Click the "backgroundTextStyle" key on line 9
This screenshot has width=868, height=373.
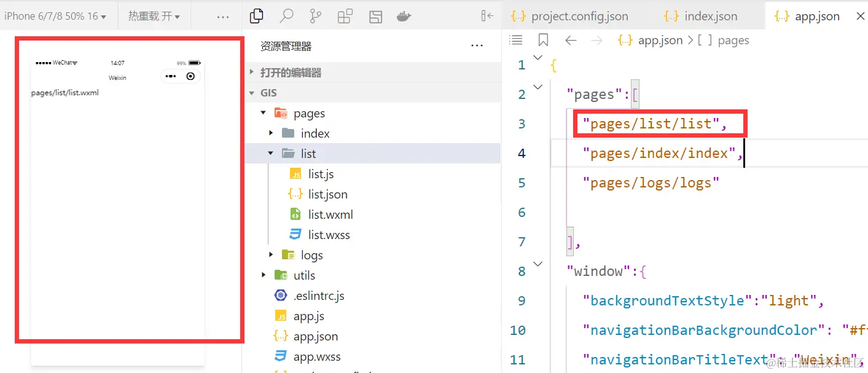pos(668,301)
